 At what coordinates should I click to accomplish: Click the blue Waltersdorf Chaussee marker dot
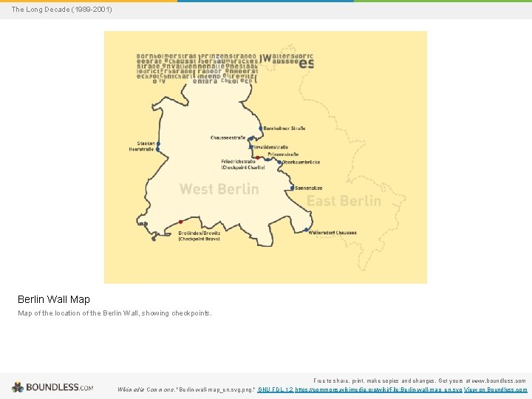(x=306, y=230)
